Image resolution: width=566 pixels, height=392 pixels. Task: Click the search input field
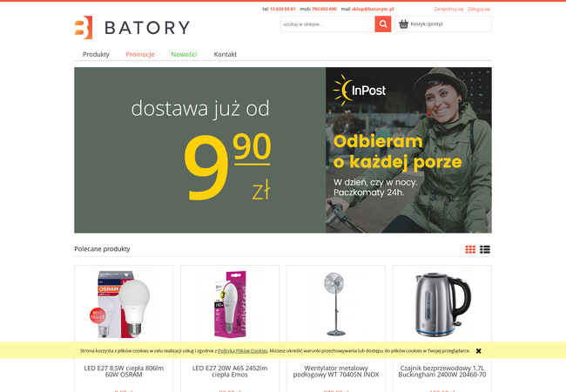pyautogui.click(x=327, y=24)
